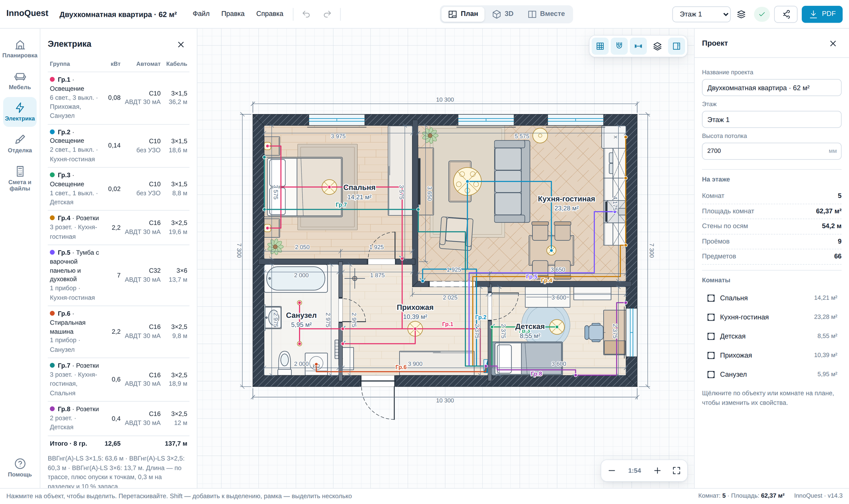The image size is (849, 504).
Task: Check the Прихожая room checkbox
Action: (711, 355)
